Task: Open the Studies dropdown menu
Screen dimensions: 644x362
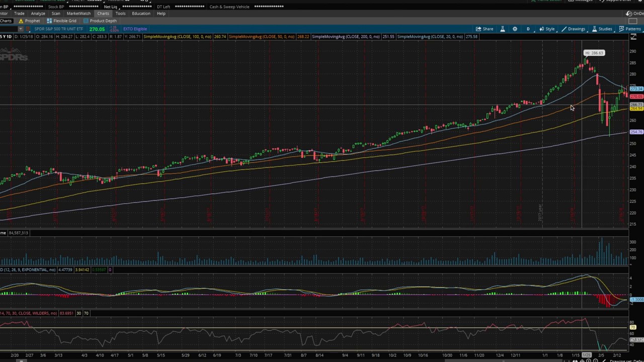Action: click(x=602, y=29)
